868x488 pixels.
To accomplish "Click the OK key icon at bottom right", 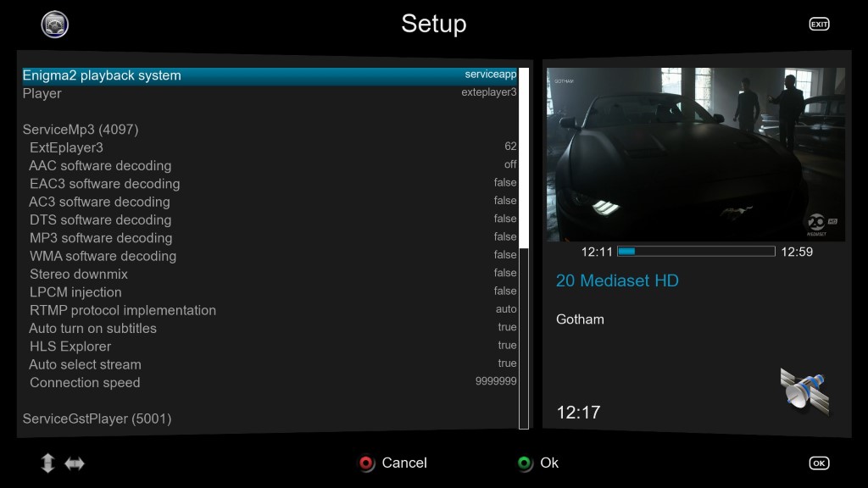I will pyautogui.click(x=819, y=463).
